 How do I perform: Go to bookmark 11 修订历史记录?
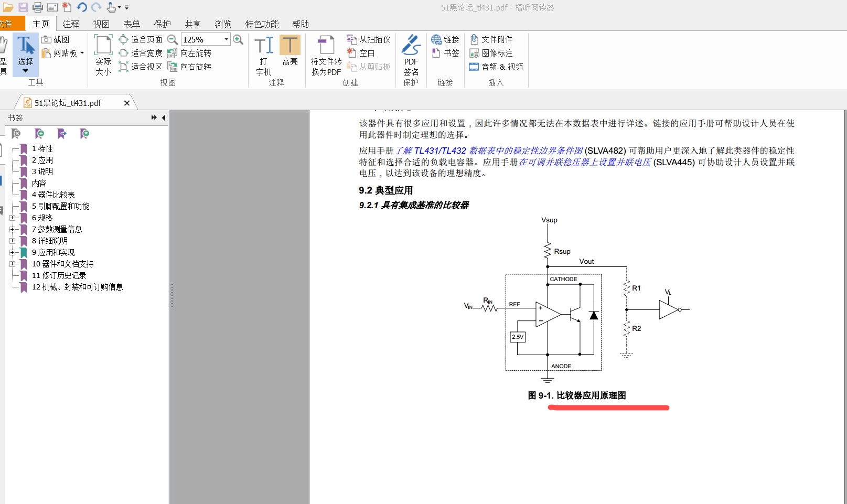tap(59, 275)
